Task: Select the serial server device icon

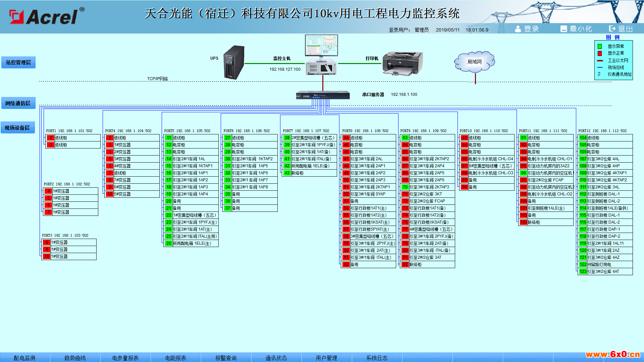Action: pos(323,95)
